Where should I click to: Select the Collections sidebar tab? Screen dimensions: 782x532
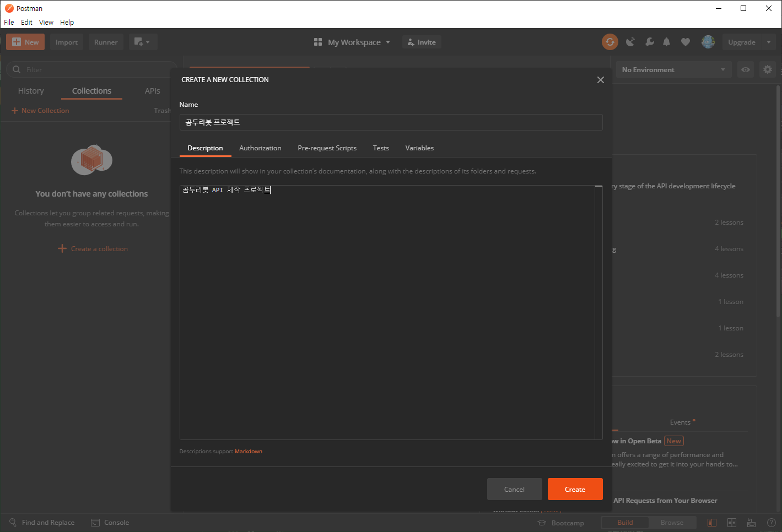click(x=91, y=91)
